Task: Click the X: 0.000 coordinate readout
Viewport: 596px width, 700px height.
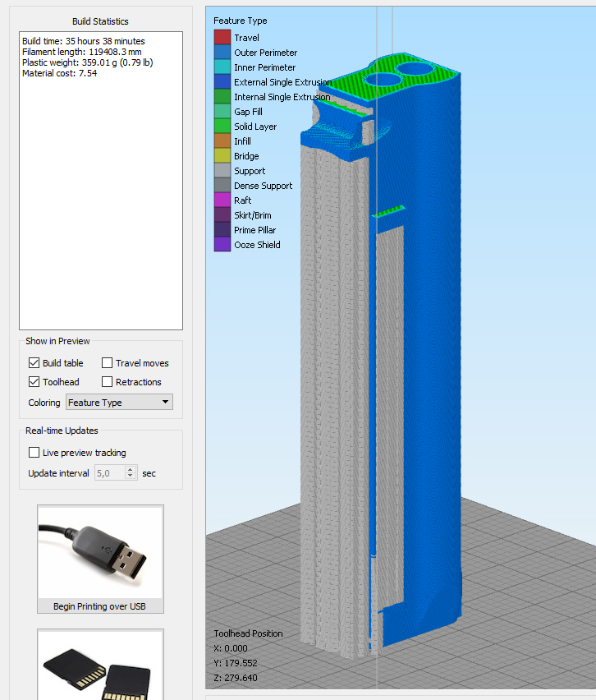Action: [231, 647]
